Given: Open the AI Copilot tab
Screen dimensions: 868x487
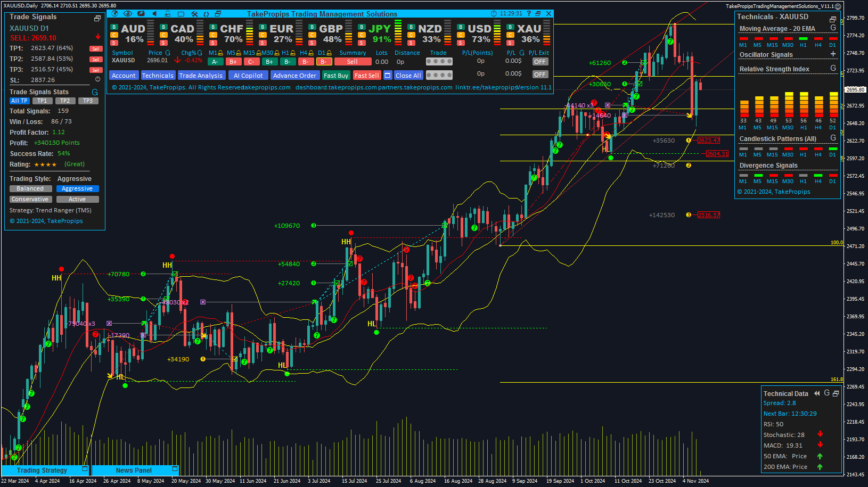Looking at the screenshot, I should (248, 76).
